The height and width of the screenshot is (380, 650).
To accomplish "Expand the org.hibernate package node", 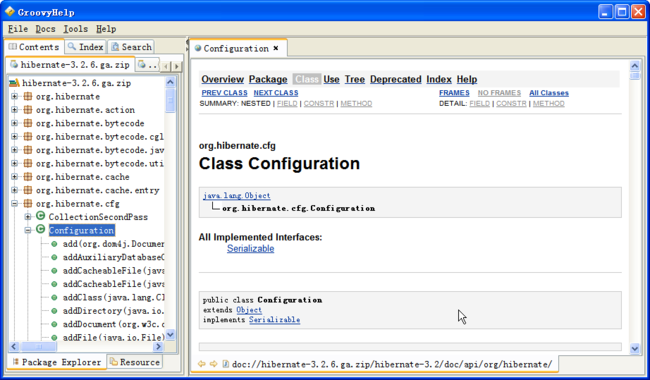I will pyautogui.click(x=15, y=97).
